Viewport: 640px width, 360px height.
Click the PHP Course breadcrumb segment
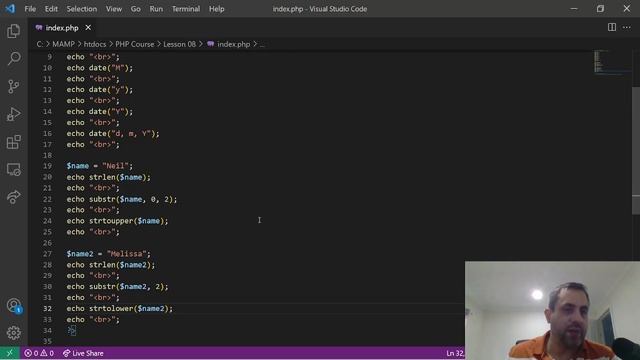[135, 44]
